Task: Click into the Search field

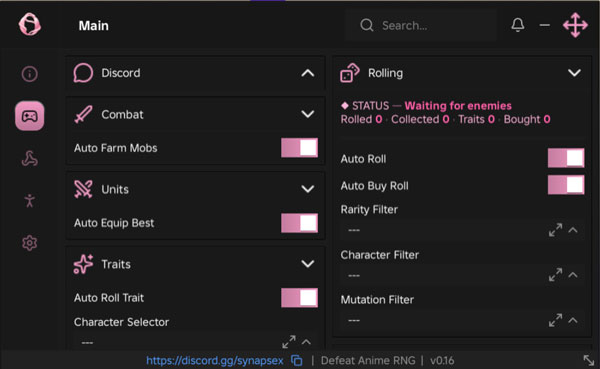Action: coord(421,25)
